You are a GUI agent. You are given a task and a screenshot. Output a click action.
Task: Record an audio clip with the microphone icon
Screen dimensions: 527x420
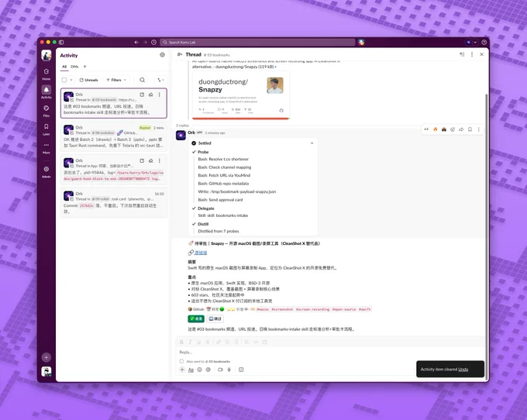(x=229, y=370)
